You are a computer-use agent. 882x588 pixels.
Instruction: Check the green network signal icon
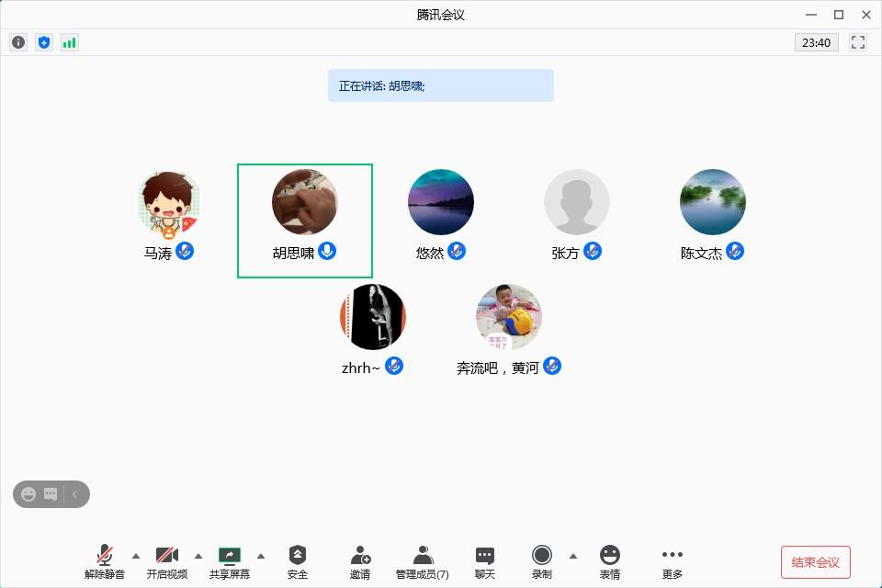click(69, 42)
